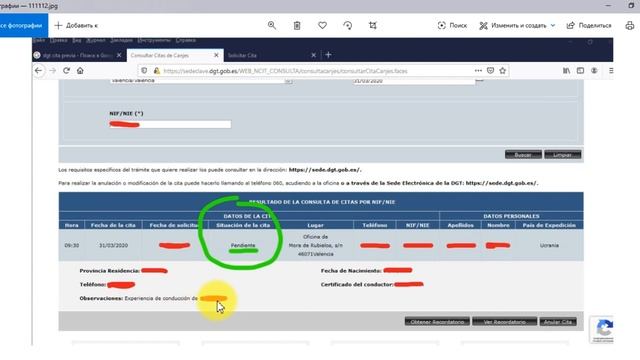This screenshot has height=360, width=640.
Task: Click the print icon in Photos
Action: tap(629, 25)
